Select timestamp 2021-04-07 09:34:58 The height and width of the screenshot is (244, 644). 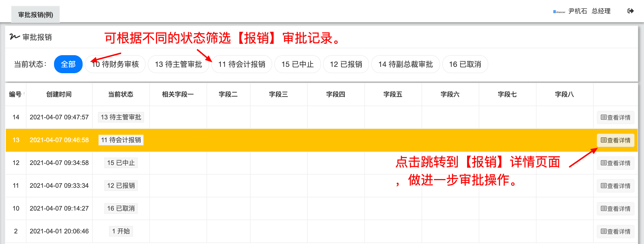pos(59,163)
